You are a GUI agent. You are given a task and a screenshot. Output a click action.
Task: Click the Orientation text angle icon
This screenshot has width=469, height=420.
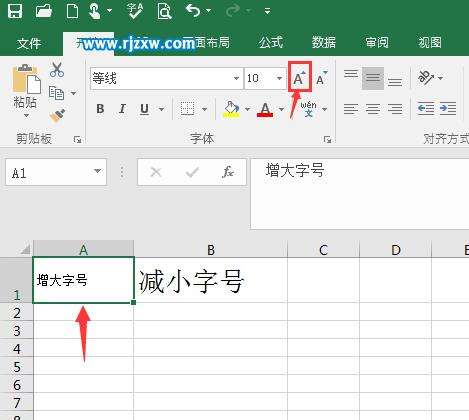tap(426, 78)
